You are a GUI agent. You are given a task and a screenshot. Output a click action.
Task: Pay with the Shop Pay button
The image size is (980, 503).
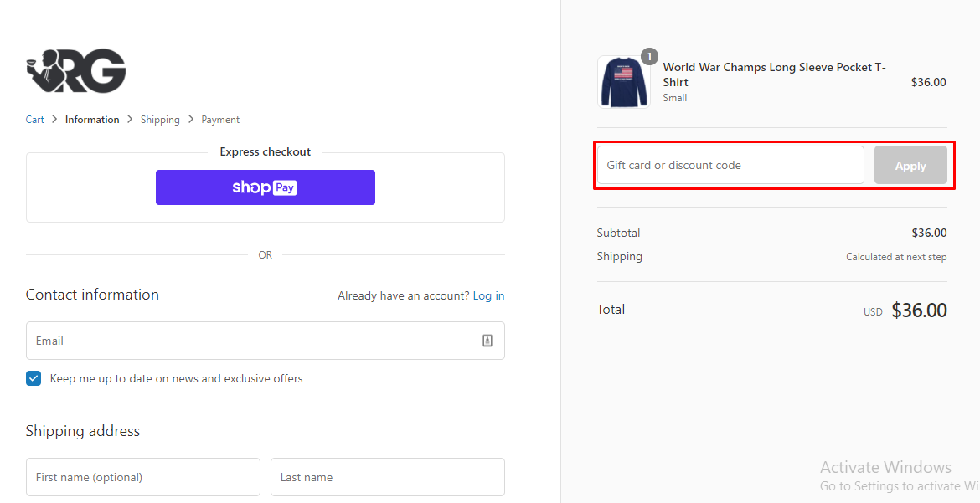(265, 187)
